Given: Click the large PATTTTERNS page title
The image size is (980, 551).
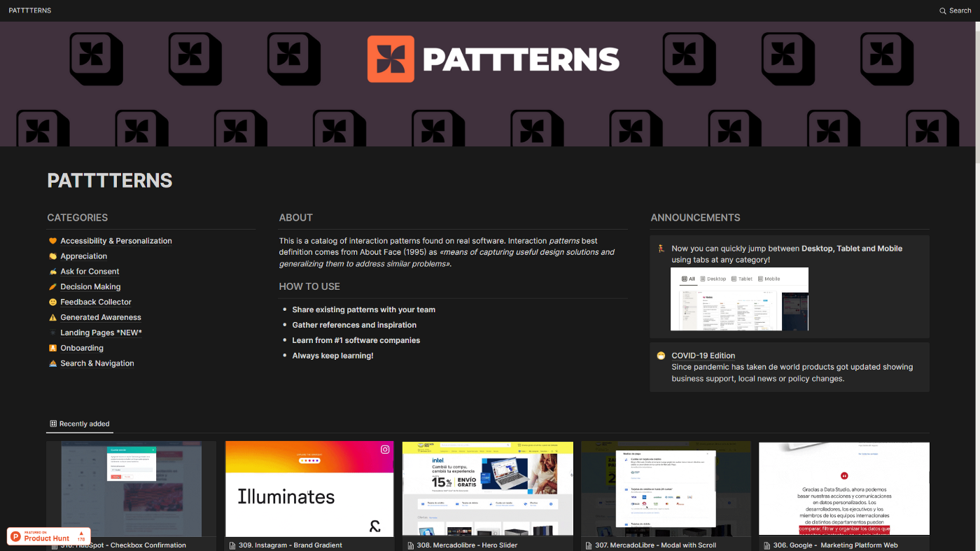Looking at the screenshot, I should tap(110, 181).
